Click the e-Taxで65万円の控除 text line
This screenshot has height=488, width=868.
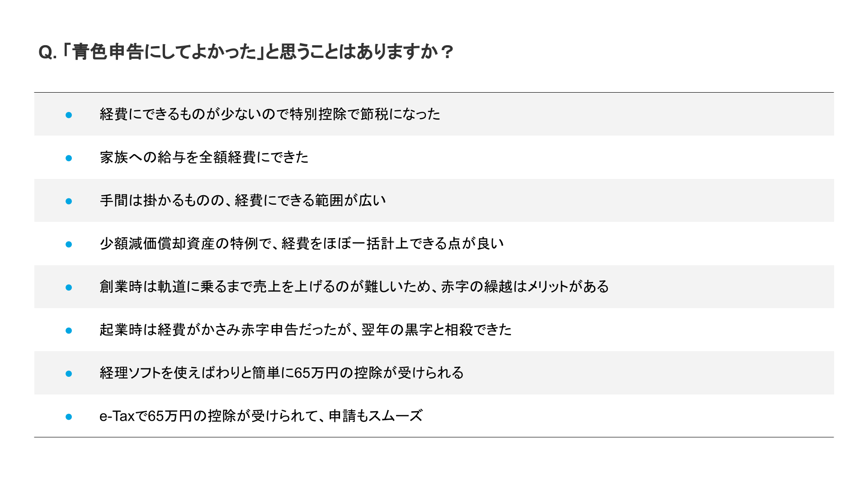(261, 416)
